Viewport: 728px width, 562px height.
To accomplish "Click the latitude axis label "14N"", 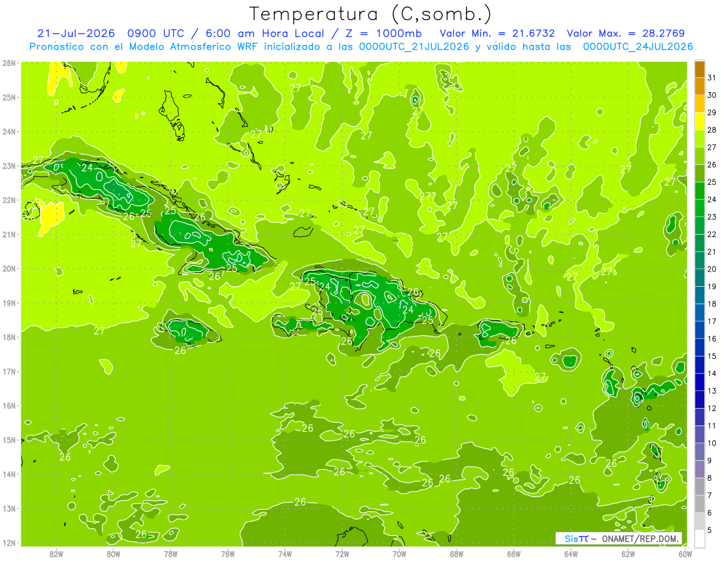I will (x=9, y=474).
